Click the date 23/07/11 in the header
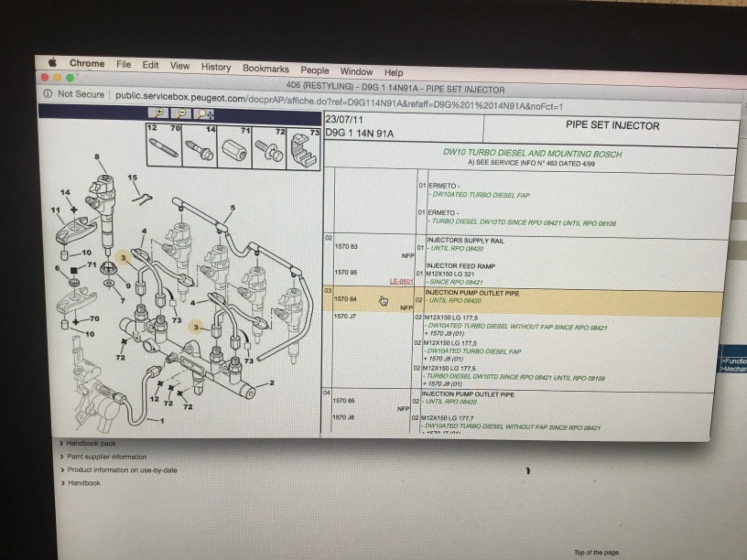The image size is (747, 560). (x=344, y=119)
